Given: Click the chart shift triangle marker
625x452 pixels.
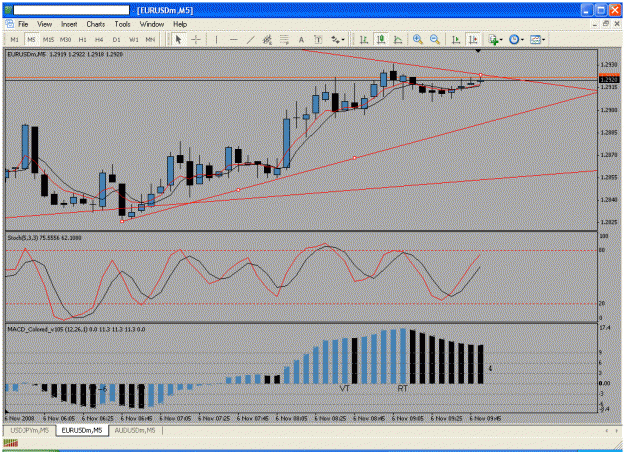Looking at the screenshot, I should [478, 51].
